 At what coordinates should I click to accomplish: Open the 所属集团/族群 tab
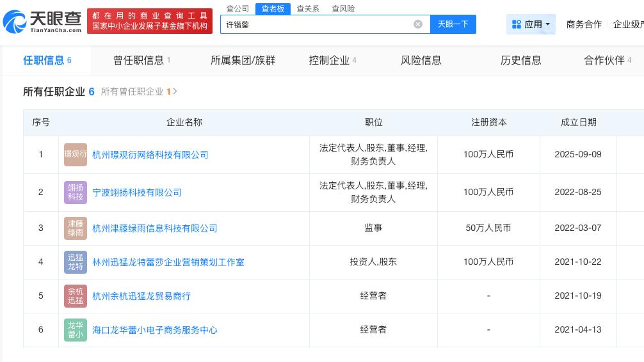tap(243, 60)
